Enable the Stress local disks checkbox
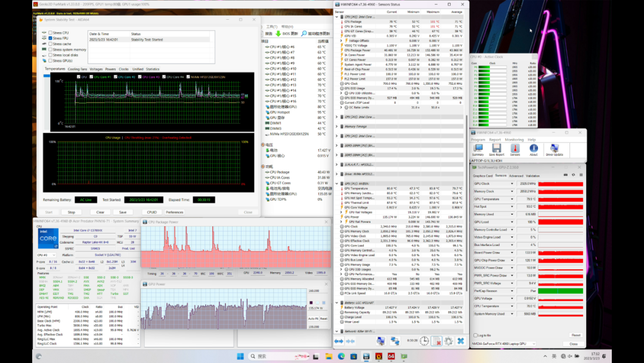The width and height of the screenshot is (644, 363). point(51,55)
